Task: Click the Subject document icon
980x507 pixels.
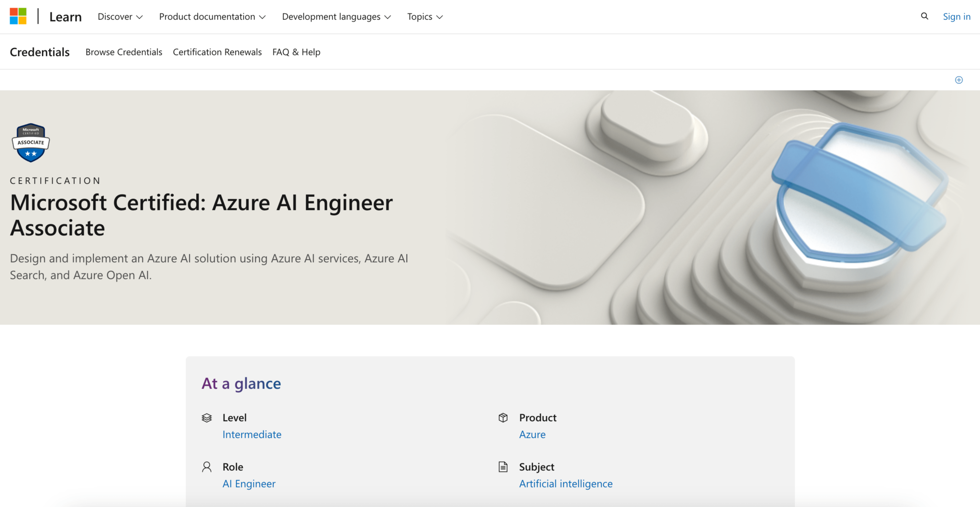Action: pyautogui.click(x=503, y=467)
